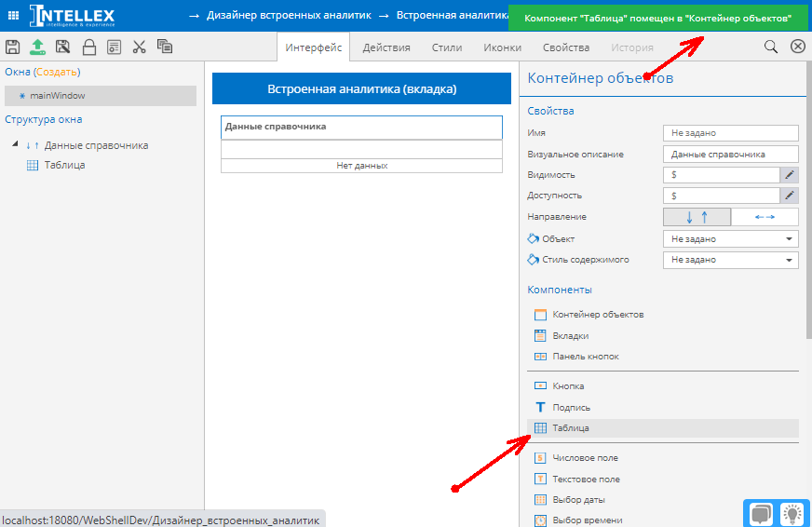
Task: Click the Intellex logo
Action: coord(72,16)
